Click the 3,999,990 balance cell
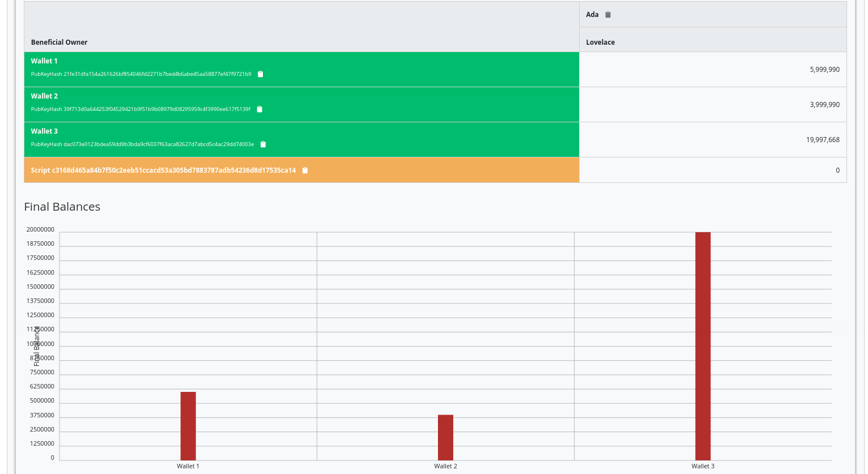Viewport: 868px width, 474px height. (824, 105)
